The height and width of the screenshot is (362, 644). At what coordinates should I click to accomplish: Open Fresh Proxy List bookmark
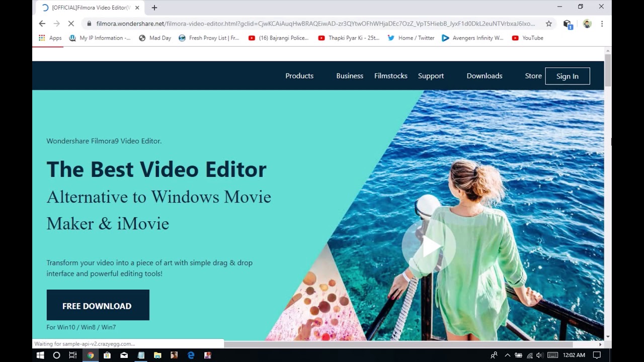pos(209,38)
